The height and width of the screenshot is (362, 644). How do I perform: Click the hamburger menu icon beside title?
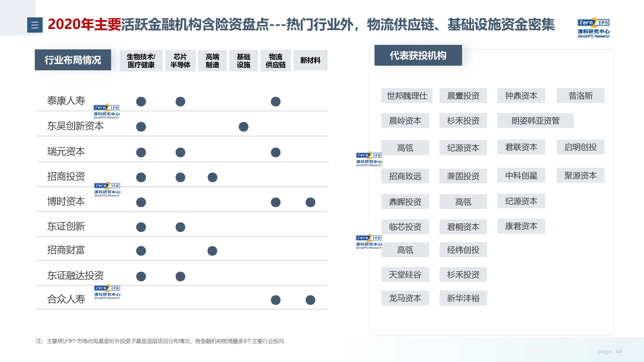point(35,25)
